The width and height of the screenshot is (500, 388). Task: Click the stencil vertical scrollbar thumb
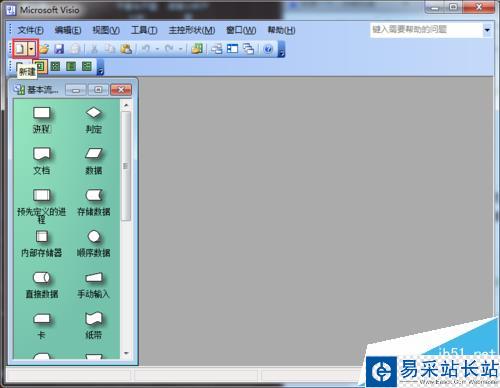[x=126, y=166]
